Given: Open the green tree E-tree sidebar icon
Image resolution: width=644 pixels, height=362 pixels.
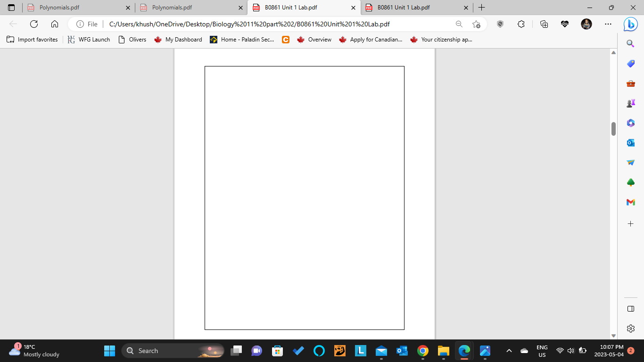Looking at the screenshot, I should (630, 182).
